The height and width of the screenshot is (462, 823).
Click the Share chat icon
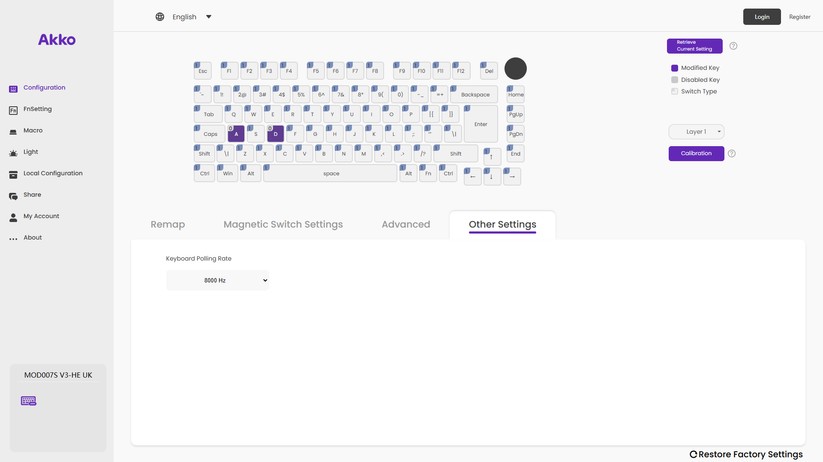click(x=13, y=196)
